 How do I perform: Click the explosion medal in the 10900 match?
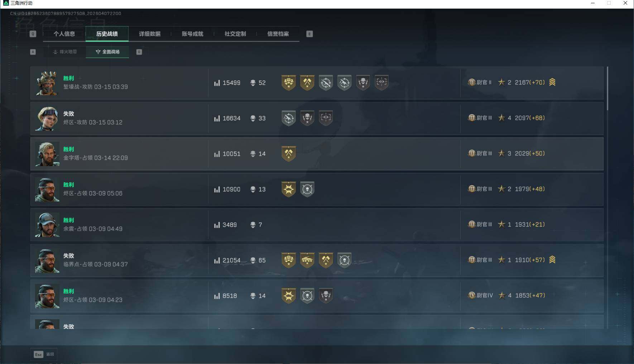pos(288,189)
